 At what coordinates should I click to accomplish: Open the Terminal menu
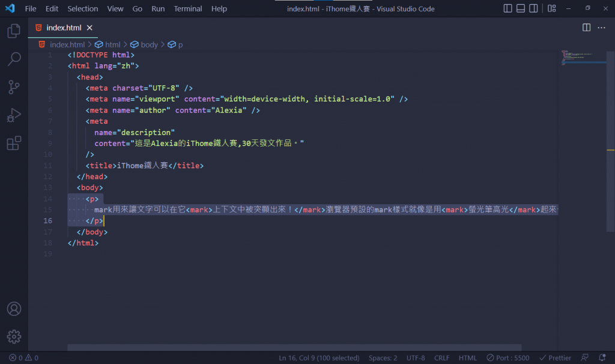188,8
